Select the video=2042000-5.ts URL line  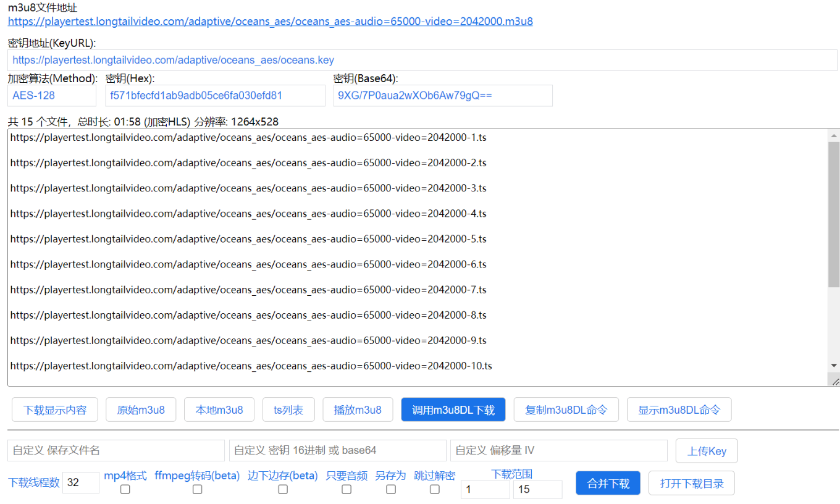(248, 238)
